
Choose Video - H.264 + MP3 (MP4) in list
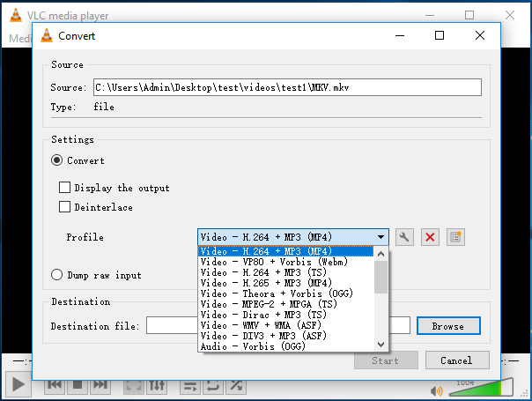[285, 251]
